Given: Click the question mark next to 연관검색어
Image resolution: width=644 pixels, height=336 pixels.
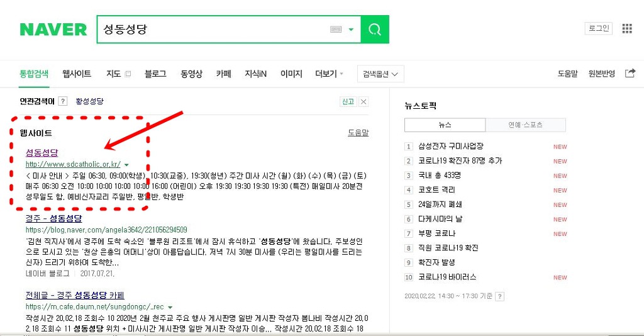Looking at the screenshot, I should 62,101.
